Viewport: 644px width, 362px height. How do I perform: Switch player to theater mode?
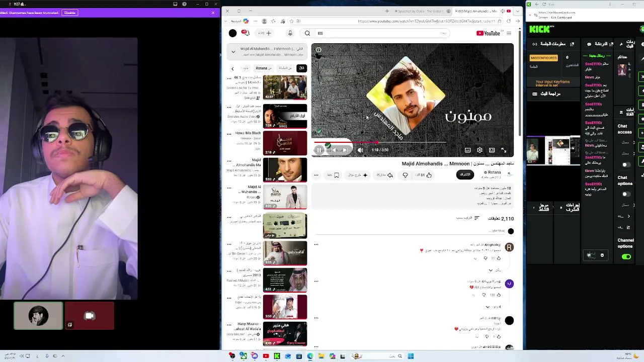pos(492,150)
